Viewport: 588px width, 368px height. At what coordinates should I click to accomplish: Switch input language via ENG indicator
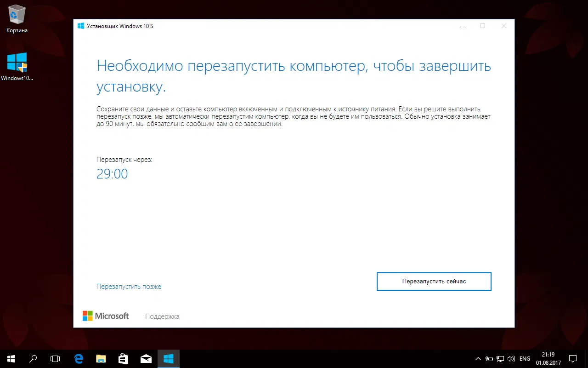[525, 359]
